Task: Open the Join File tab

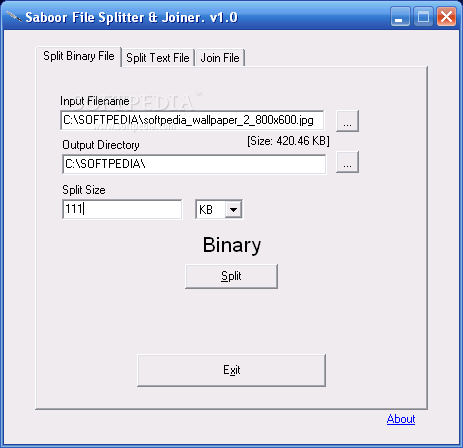Action: [220, 58]
